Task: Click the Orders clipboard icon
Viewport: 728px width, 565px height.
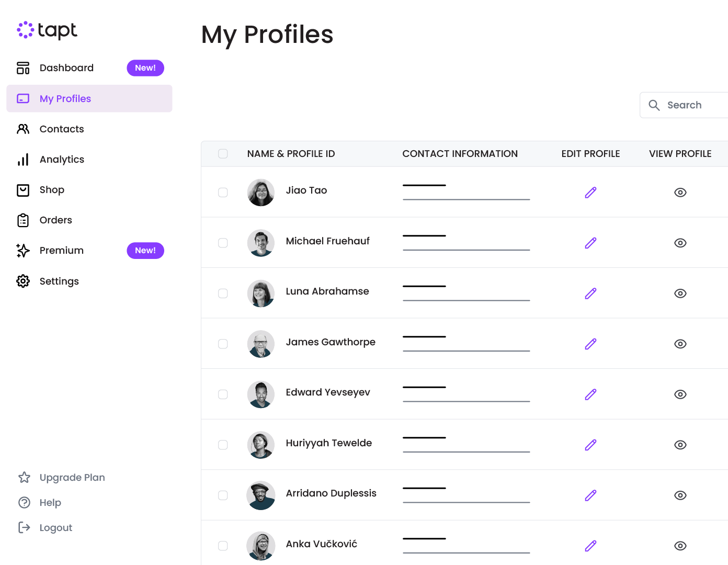Action: pyautogui.click(x=23, y=220)
